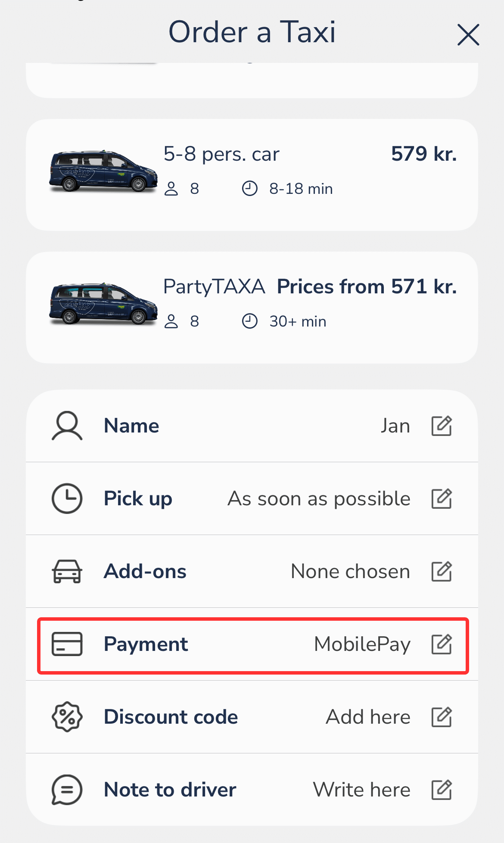Image resolution: width=504 pixels, height=843 pixels.
Task: Select the 5-8 pers. car option
Action: click(252, 174)
